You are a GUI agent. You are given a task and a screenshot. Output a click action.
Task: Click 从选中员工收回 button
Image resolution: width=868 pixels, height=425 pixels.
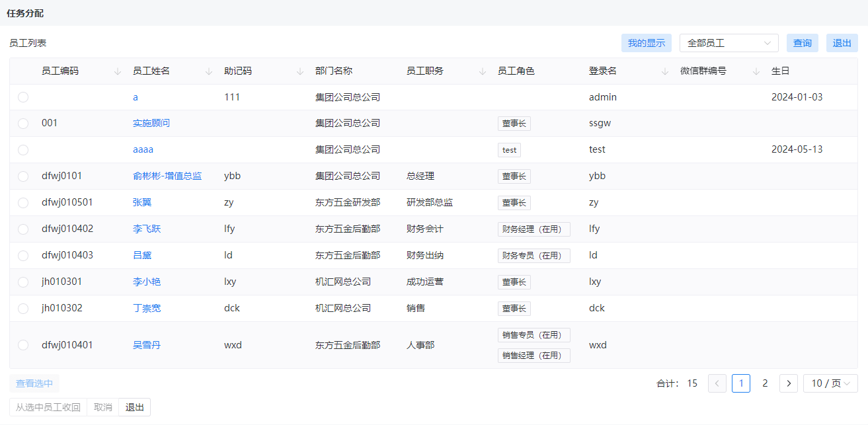tap(48, 407)
